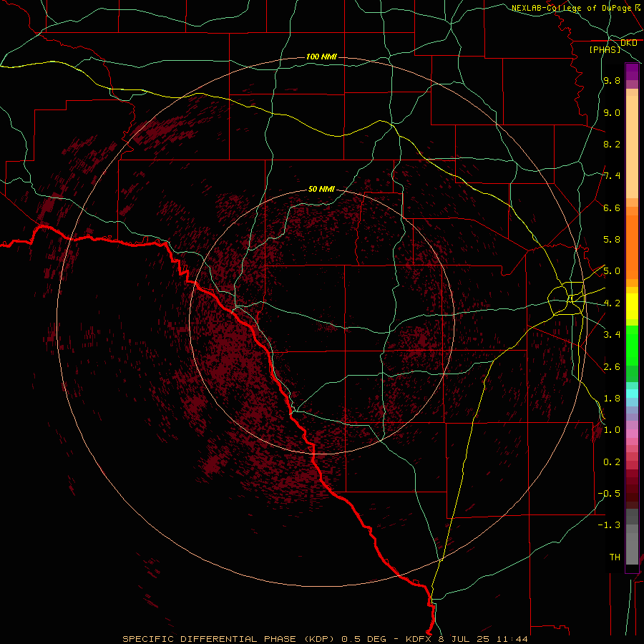
Task: Click the 9.0 scale value
Action: tap(612, 112)
